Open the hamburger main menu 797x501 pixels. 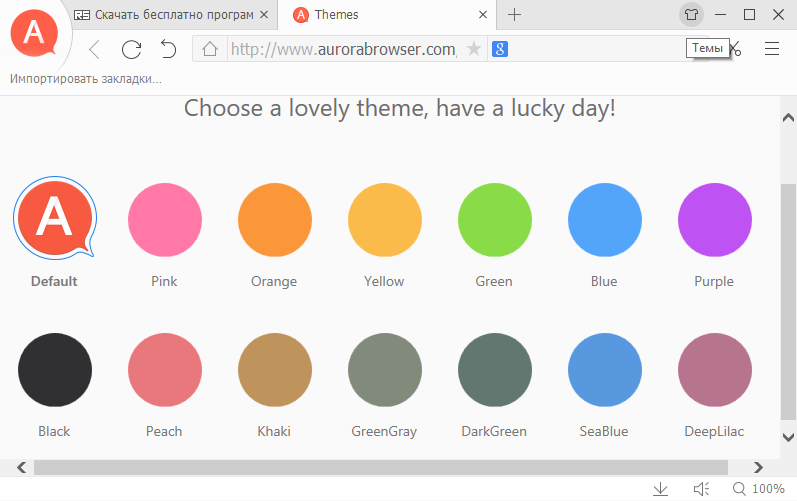[x=772, y=50]
